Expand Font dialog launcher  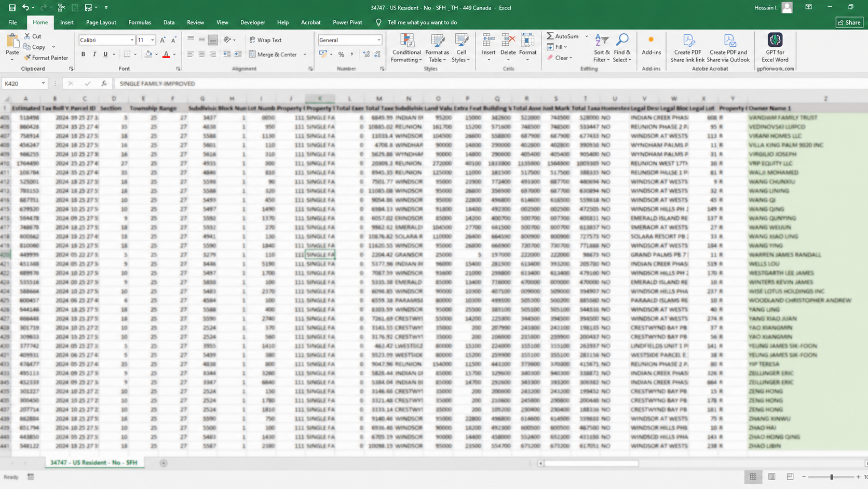178,69
